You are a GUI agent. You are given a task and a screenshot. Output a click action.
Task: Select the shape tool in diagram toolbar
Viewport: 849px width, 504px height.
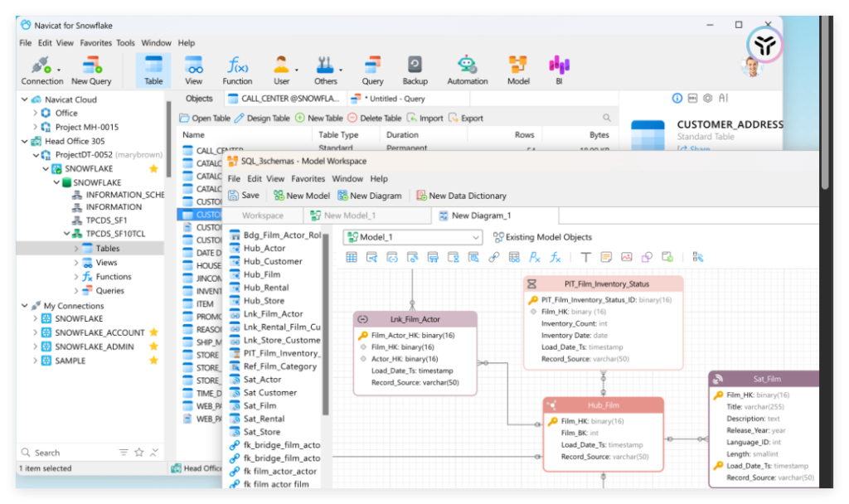tap(647, 257)
